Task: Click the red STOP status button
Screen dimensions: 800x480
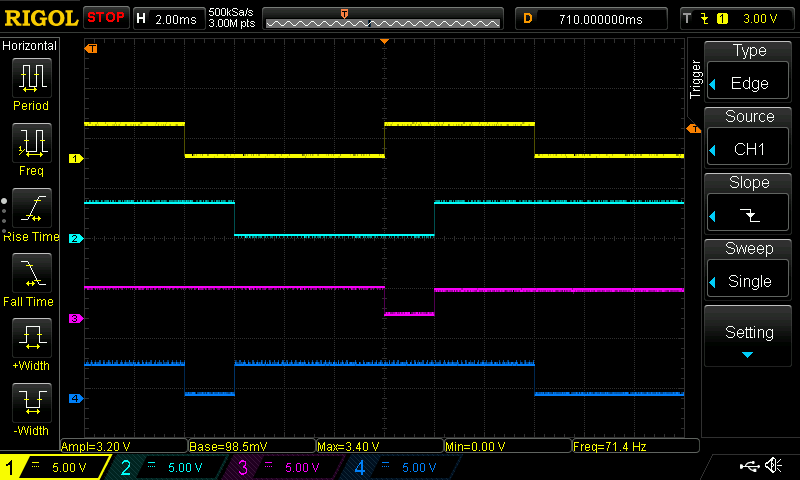Action: 106,18
